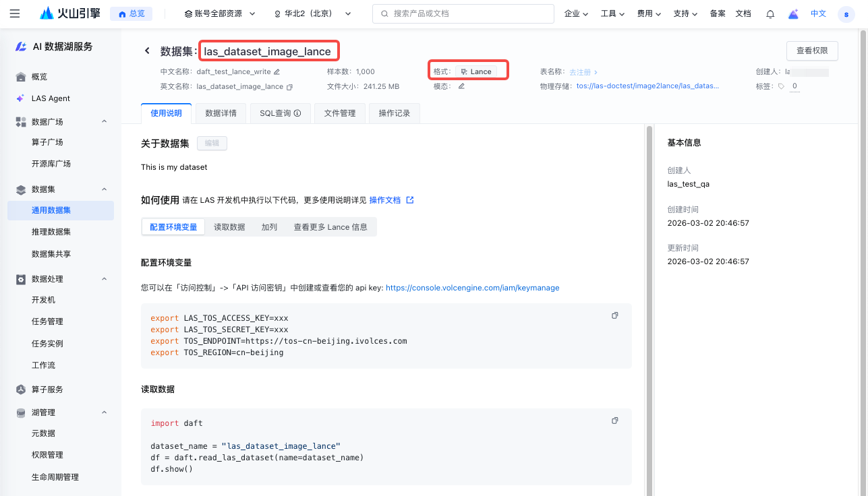Expand the 工具 top menu
This screenshot has height=496, width=868.
pyautogui.click(x=612, y=13)
